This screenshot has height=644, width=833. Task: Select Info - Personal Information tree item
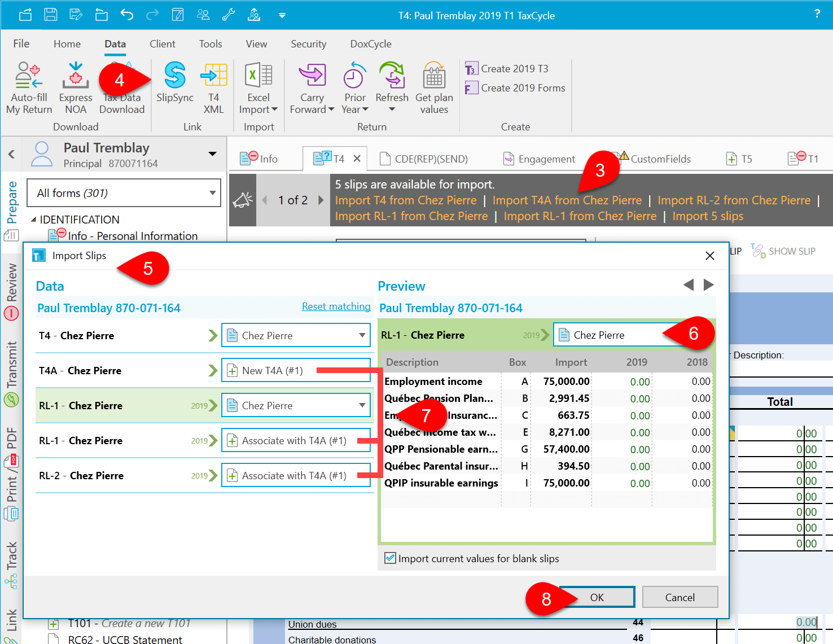click(133, 236)
